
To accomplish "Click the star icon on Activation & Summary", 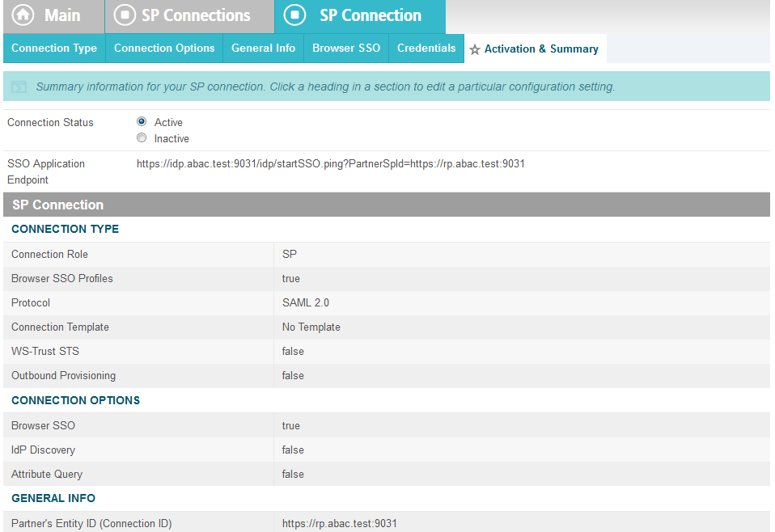I will coord(475,49).
